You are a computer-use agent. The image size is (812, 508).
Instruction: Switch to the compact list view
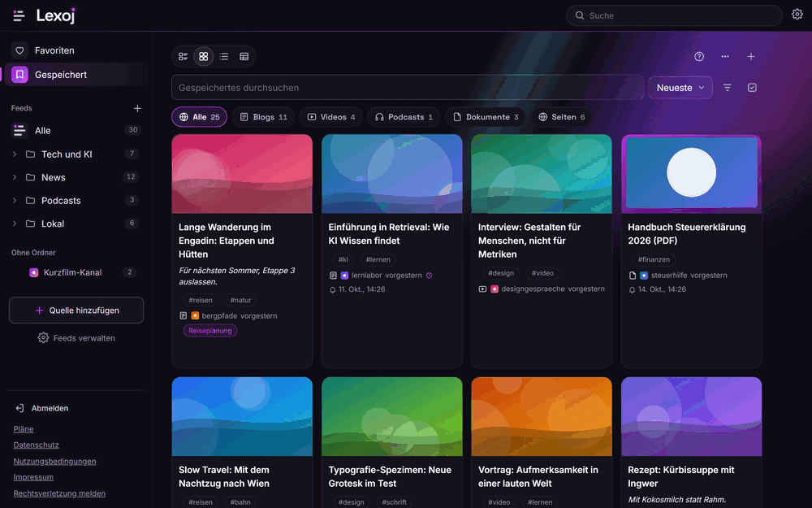[x=224, y=57]
